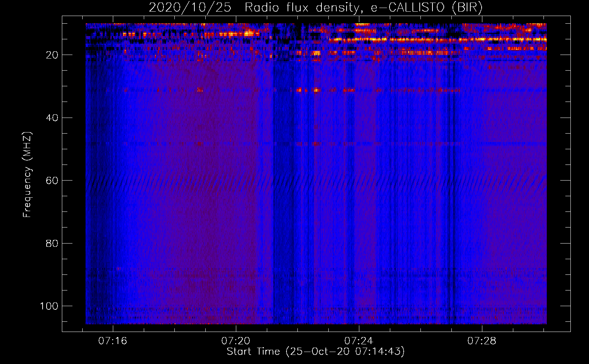Click the 40 MHz frequency tick label
This screenshot has width=589, height=364.
click(x=52, y=118)
